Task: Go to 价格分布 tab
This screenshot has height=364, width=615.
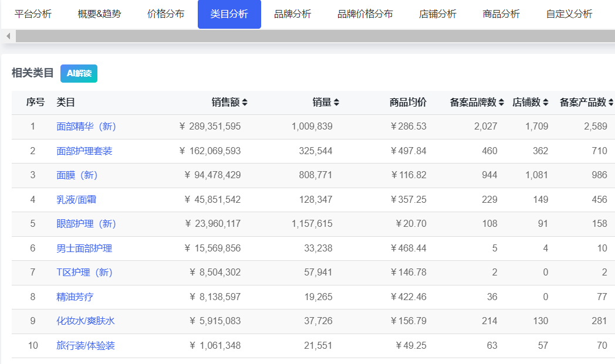Action: 165,14
